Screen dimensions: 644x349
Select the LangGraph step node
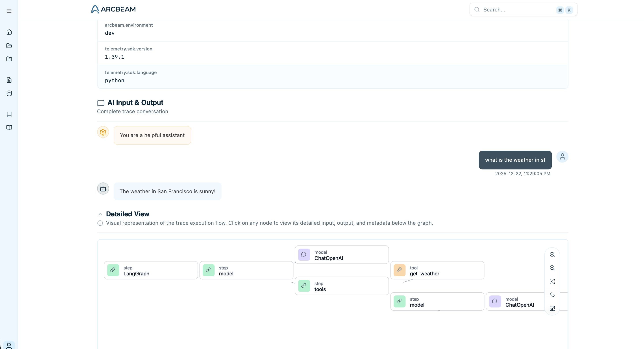coord(151,270)
